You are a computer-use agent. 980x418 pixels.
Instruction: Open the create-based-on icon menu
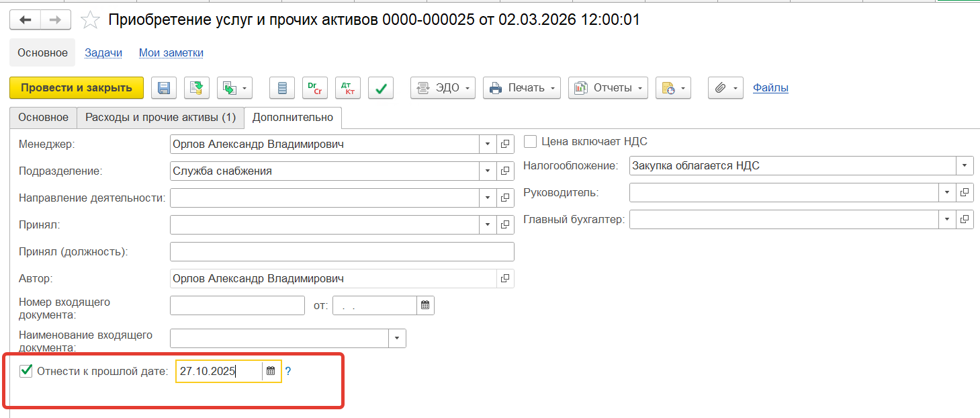234,88
